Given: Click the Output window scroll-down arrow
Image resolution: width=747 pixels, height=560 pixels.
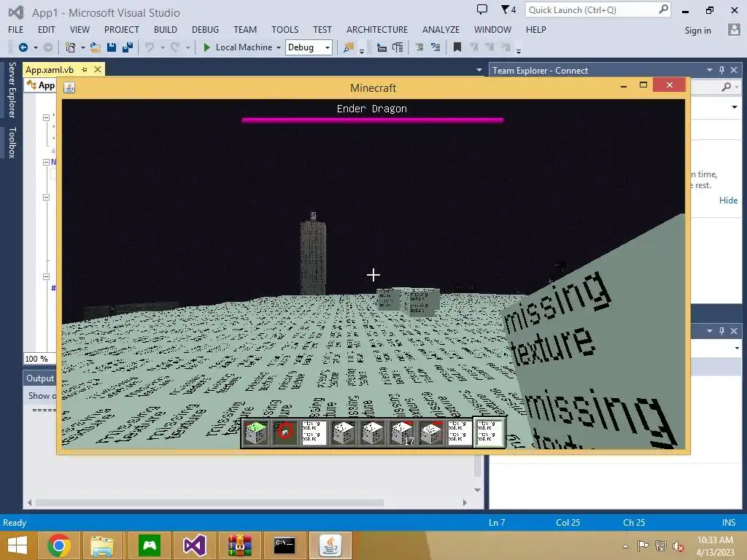Looking at the screenshot, I should (477, 489).
